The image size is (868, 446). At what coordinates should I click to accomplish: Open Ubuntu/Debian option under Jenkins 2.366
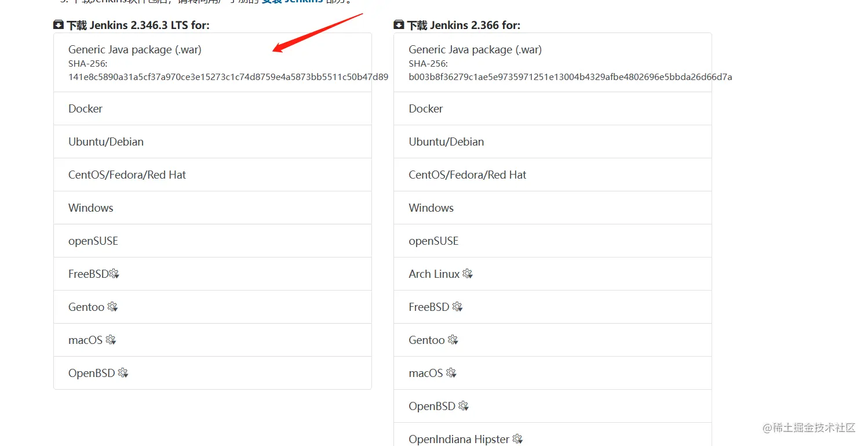pyautogui.click(x=553, y=142)
